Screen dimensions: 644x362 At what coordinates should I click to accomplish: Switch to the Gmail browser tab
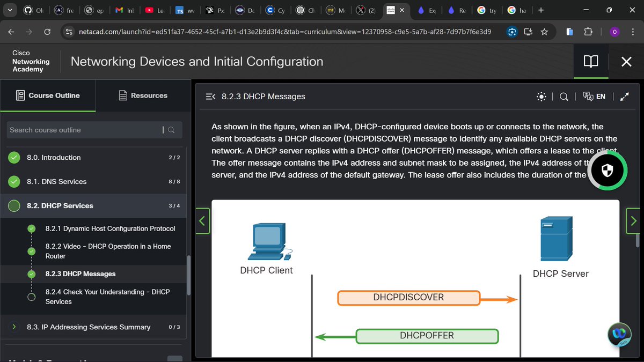point(123,10)
